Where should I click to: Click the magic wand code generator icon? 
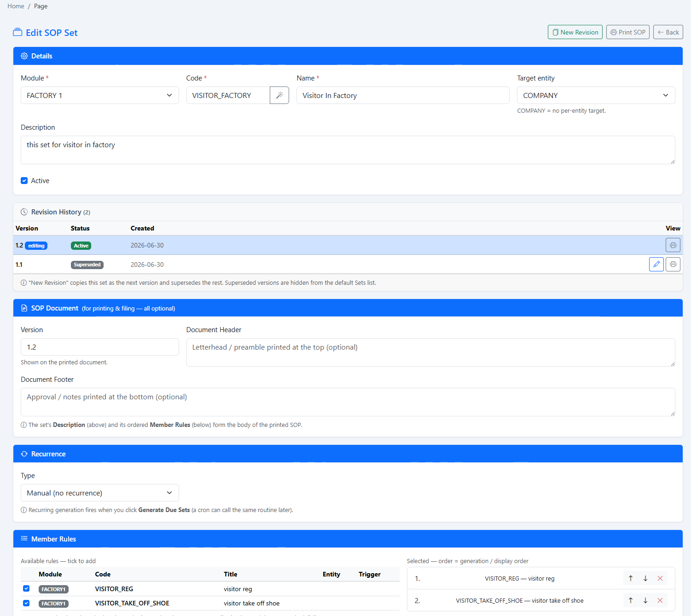[x=279, y=95]
